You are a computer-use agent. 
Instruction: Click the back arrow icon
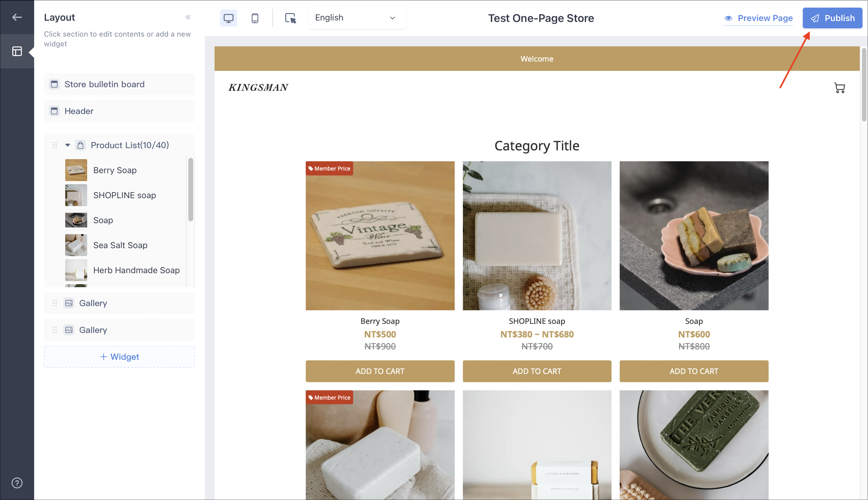(17, 17)
